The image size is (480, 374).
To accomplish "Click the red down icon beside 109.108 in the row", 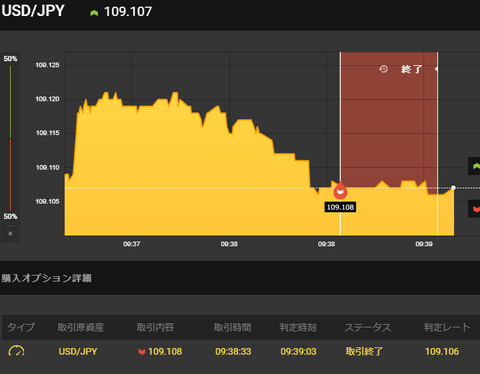I will click(142, 352).
